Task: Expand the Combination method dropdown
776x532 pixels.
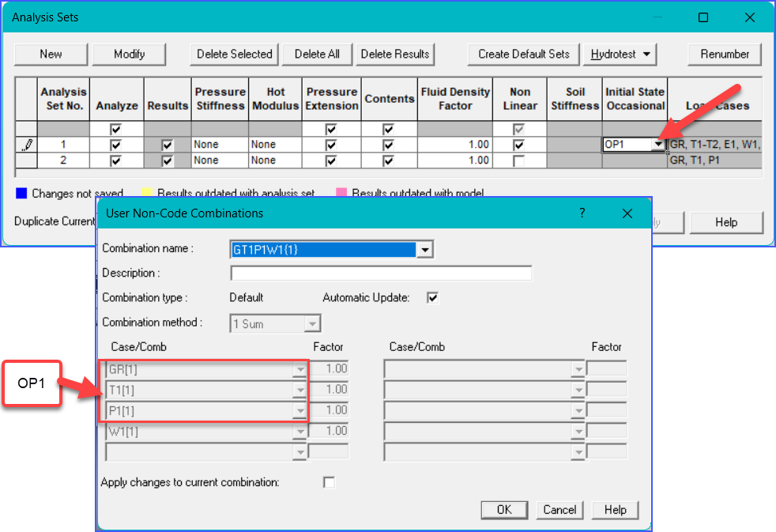Action: pos(313,323)
